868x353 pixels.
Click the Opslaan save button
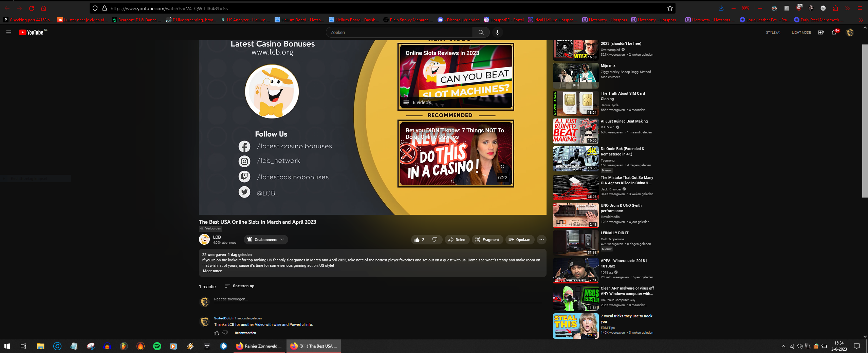coord(520,240)
